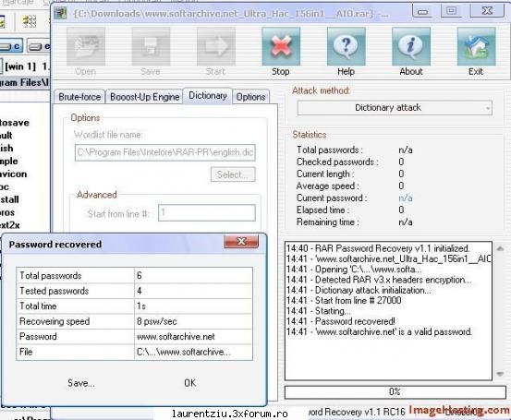
Task: Open the Options tab
Action: 250,97
